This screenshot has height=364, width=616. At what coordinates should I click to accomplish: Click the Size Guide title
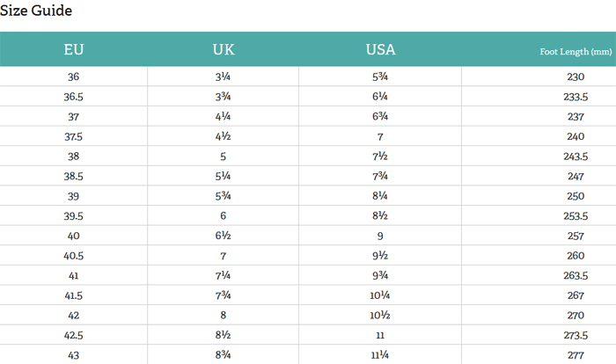pos(36,11)
